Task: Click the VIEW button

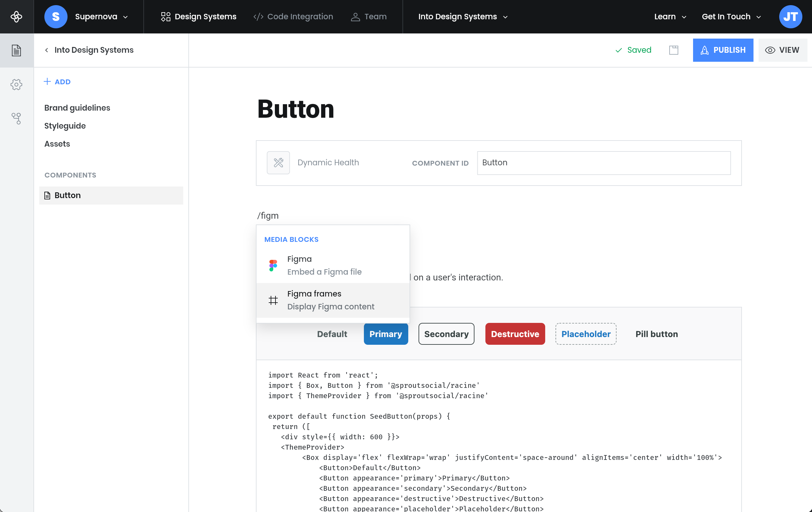Action: [x=782, y=50]
